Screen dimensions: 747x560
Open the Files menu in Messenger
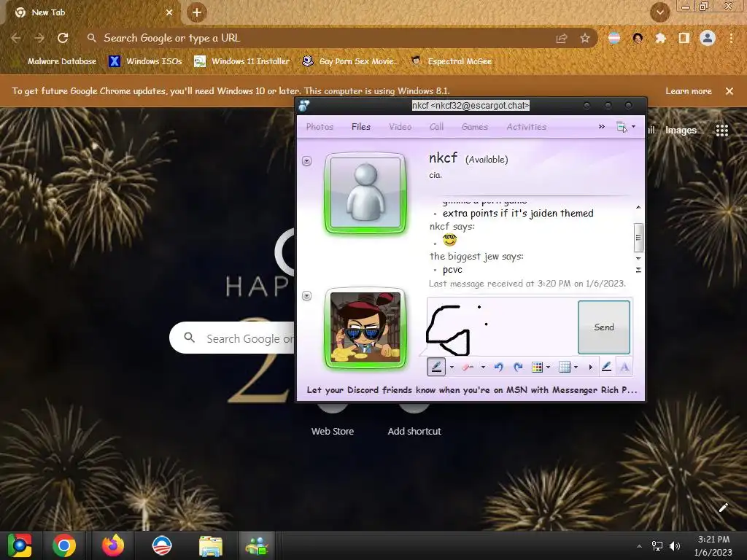click(360, 127)
